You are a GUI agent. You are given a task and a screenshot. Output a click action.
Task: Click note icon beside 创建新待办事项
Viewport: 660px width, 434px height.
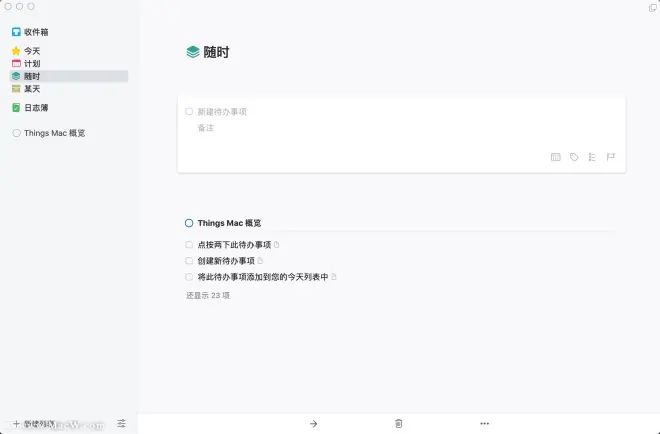(260, 261)
